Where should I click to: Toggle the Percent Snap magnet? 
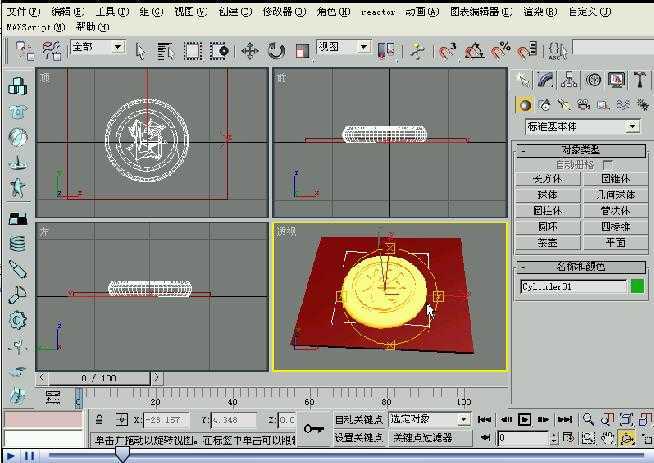(x=500, y=51)
